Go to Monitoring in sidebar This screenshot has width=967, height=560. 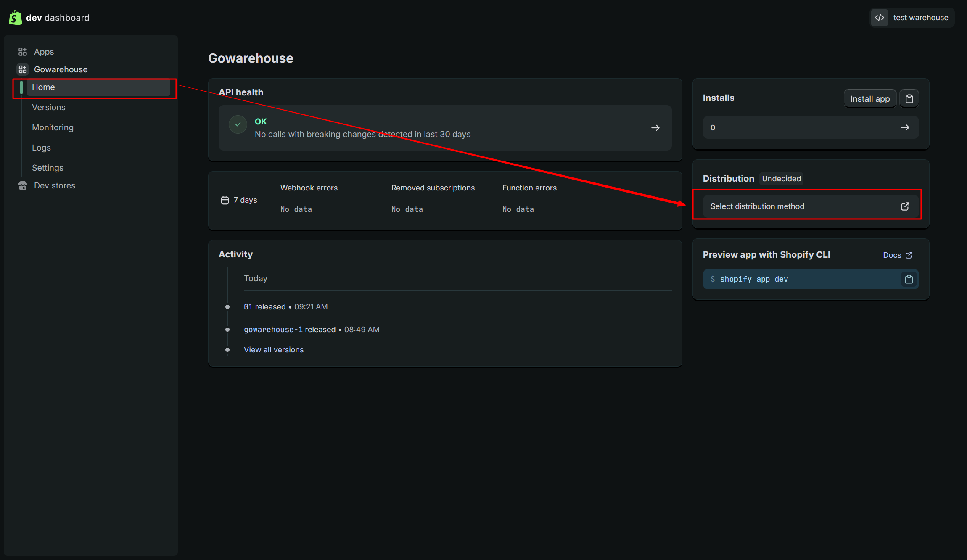[x=53, y=127]
